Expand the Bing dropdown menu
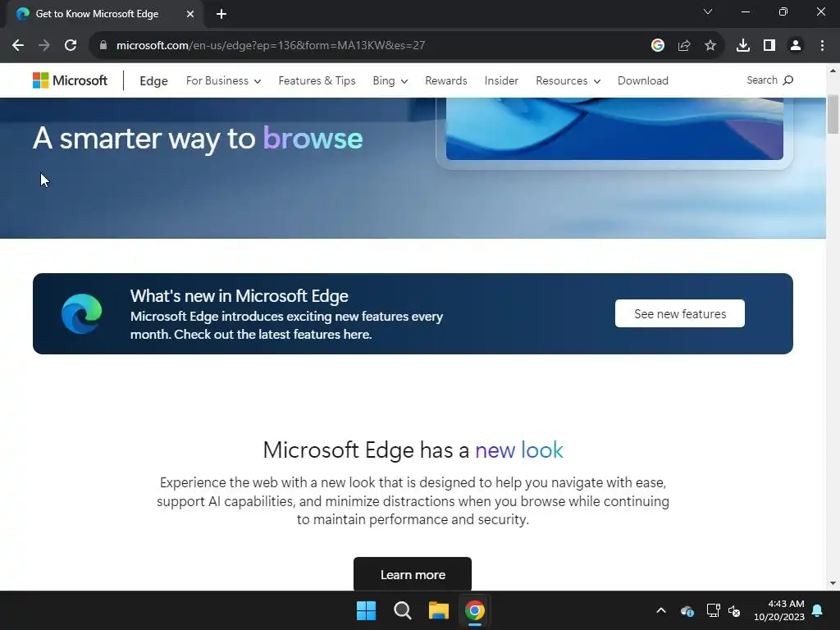Screen dimensions: 840x630 coord(390,81)
